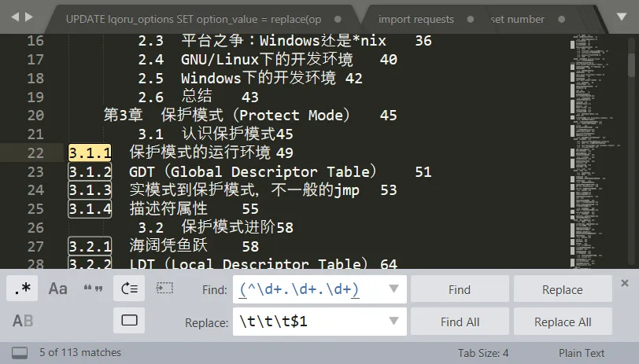Click text 海阔凭鱼跃
The height and width of the screenshot is (364, 639).
click(168, 246)
